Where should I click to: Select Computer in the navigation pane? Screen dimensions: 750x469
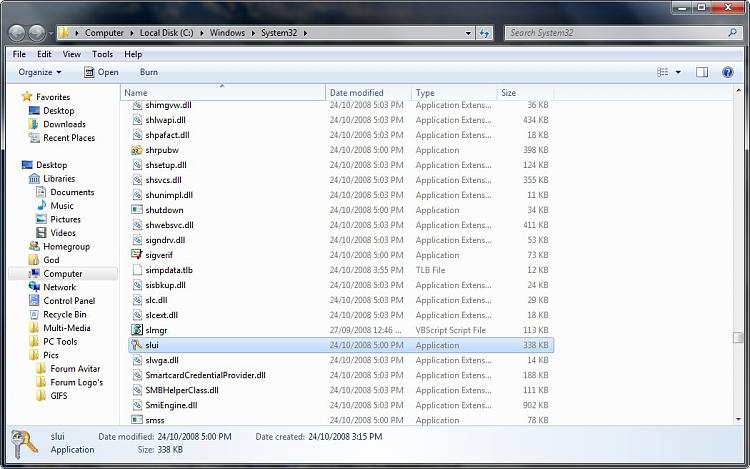point(63,273)
